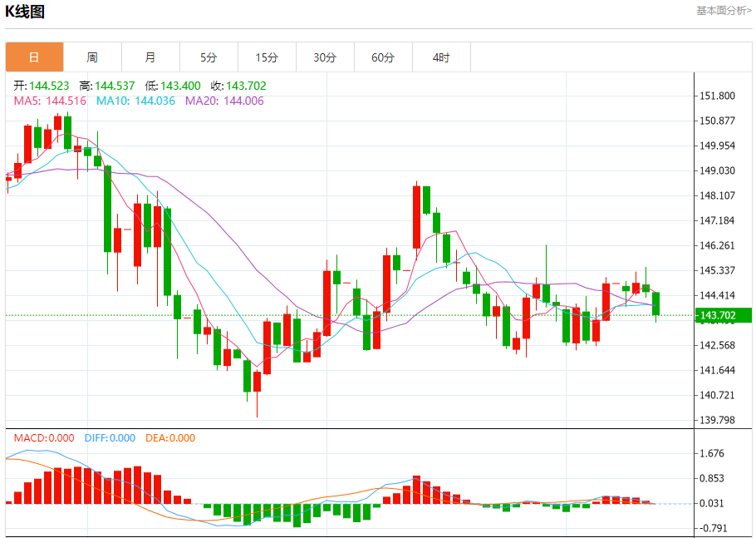Switch to the 4时 chart tab
This screenshot has height=538, width=756.
441,57
